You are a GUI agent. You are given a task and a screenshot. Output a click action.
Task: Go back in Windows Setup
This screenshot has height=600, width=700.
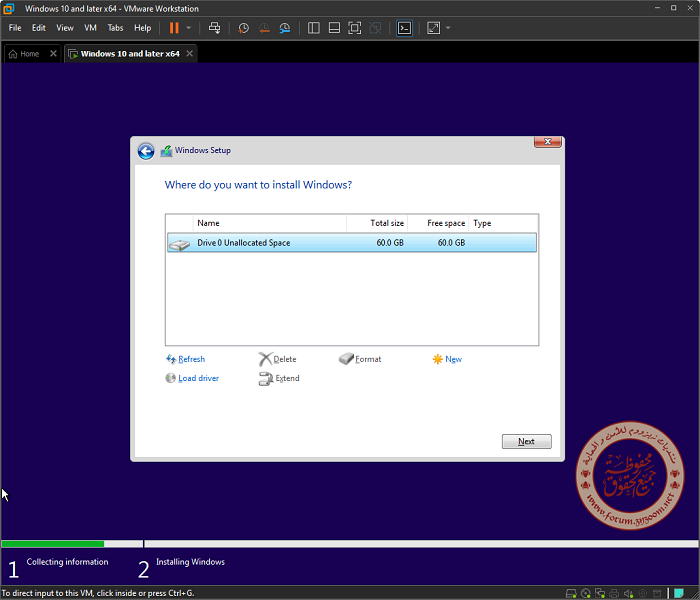coord(146,151)
